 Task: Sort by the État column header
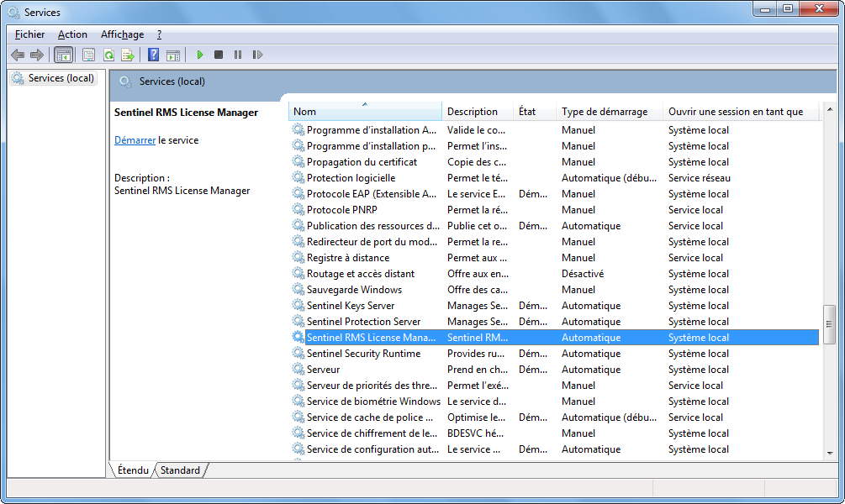point(535,112)
